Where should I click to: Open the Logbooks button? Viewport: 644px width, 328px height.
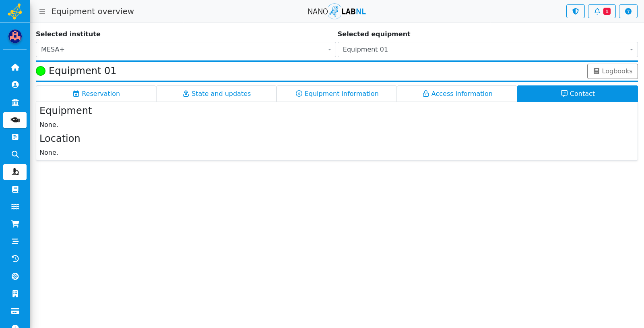(613, 71)
